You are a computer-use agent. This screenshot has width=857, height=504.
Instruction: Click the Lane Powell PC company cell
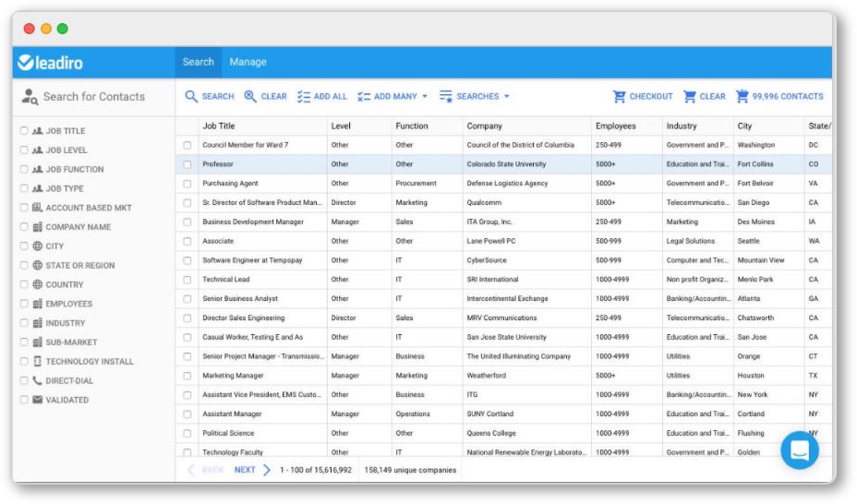490,241
